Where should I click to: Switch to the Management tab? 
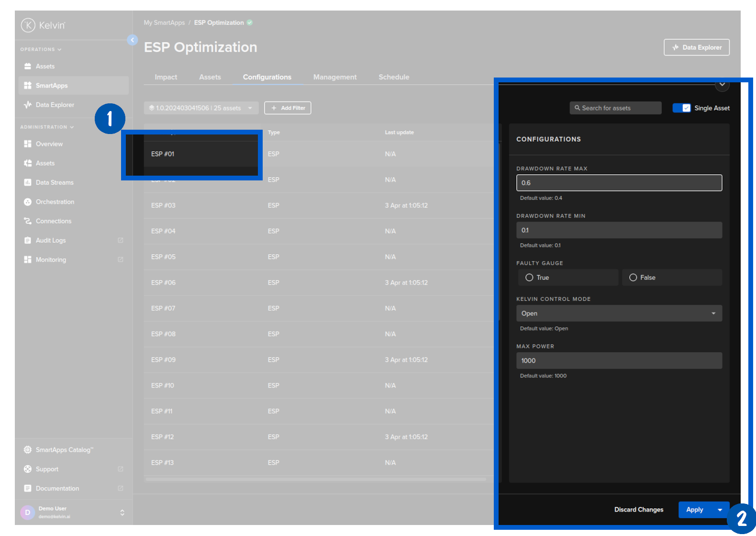[x=334, y=77]
